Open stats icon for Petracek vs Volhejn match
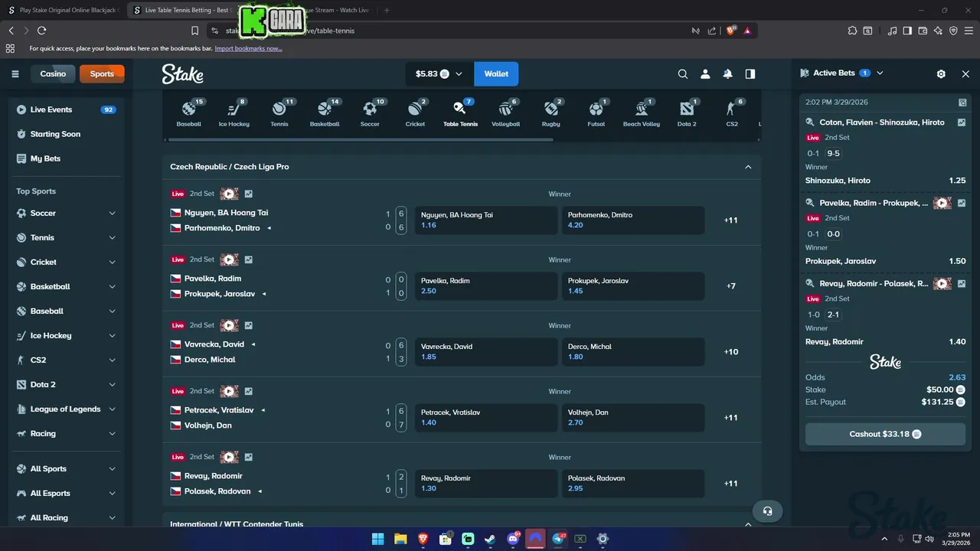The width and height of the screenshot is (980, 551). click(x=248, y=392)
